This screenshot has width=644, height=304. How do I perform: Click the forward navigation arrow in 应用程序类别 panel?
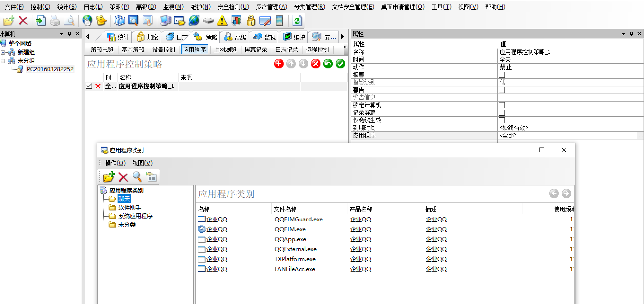tap(566, 193)
